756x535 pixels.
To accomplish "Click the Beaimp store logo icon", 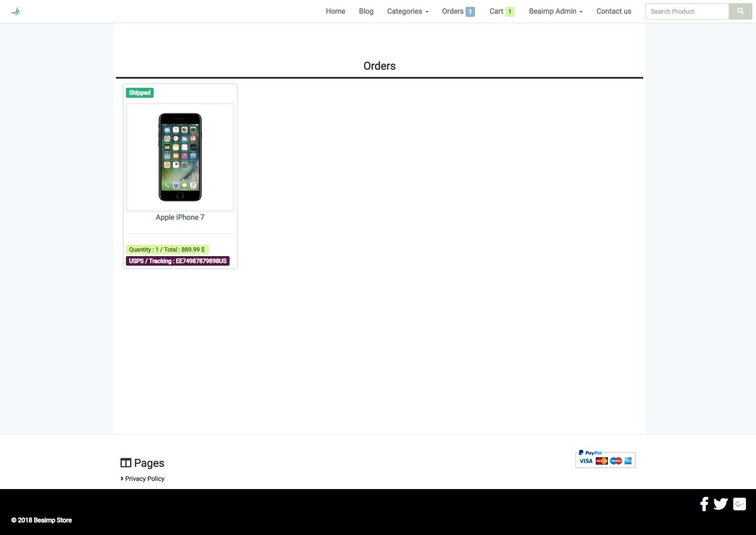I will pyautogui.click(x=16, y=11).
